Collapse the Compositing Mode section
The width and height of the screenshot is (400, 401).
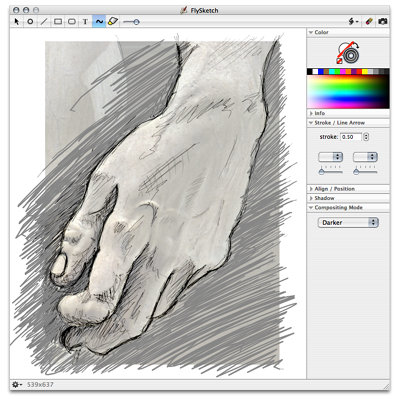pos(311,207)
